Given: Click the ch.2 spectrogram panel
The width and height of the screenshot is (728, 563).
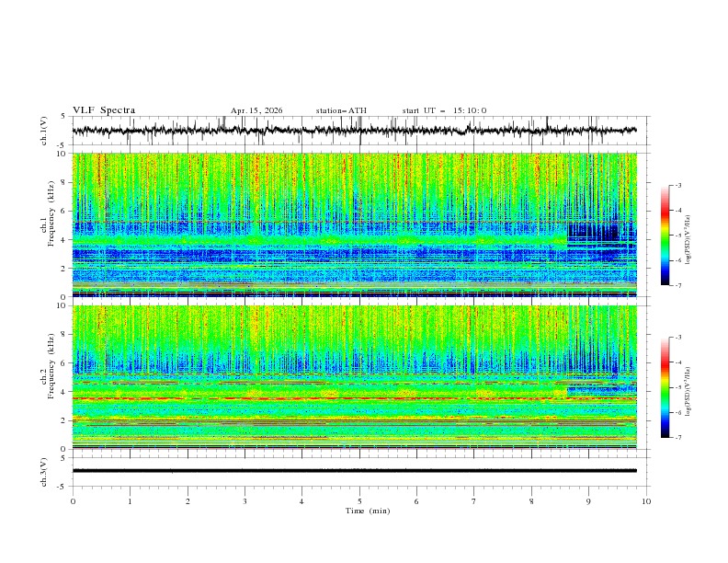Looking at the screenshot, I should pyautogui.click(x=354, y=377).
